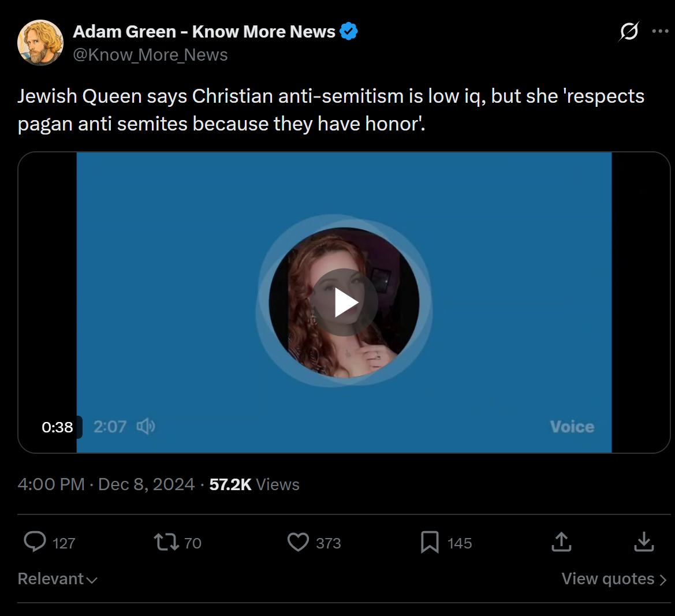
Task: Open View quotes chevron link
Action: (x=614, y=579)
